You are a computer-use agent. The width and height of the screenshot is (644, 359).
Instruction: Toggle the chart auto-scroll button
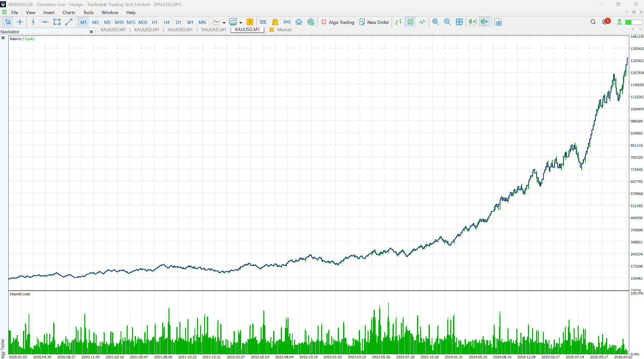pyautogui.click(x=472, y=22)
